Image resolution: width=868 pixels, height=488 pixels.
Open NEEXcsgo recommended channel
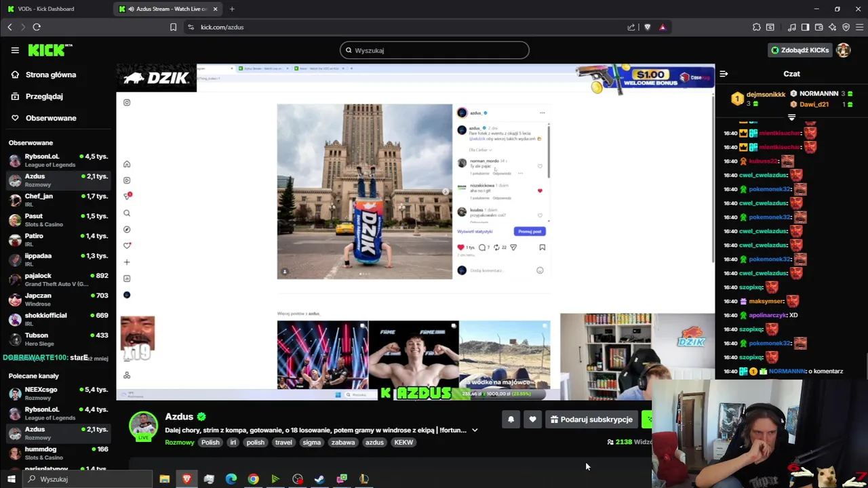[x=58, y=393]
